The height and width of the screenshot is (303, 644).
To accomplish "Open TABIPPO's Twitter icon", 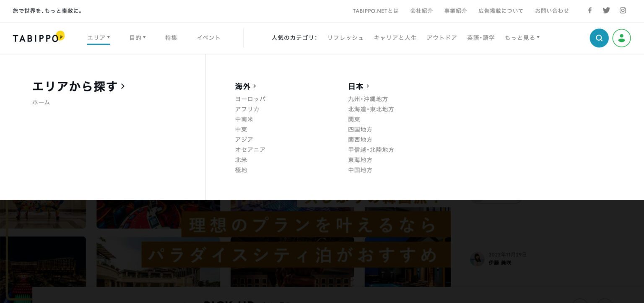I will point(606,10).
